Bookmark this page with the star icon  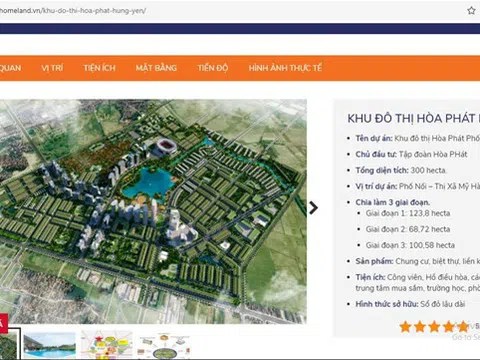pyautogui.click(x=471, y=11)
